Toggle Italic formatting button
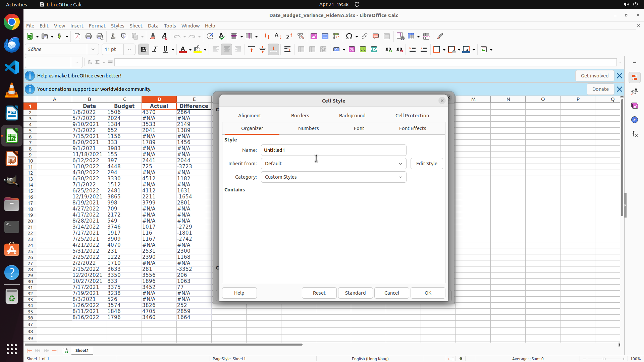Screen dimensions: 644x362 (155, 50)
